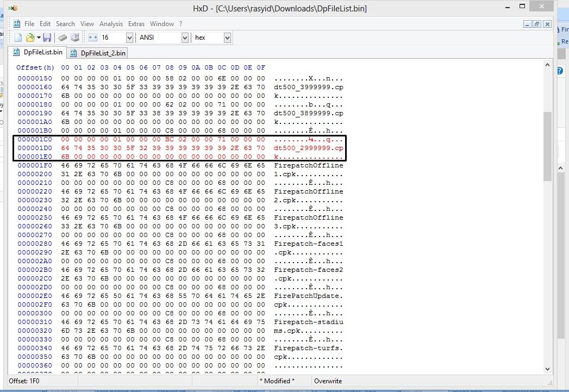Click decoded text FirePatchUpdate.
Screen dimensions: 569x392
pos(309,296)
